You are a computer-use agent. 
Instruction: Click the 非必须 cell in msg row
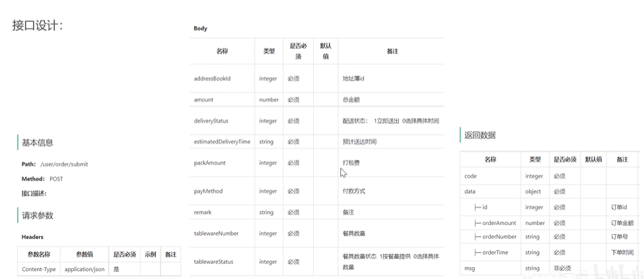click(x=562, y=268)
